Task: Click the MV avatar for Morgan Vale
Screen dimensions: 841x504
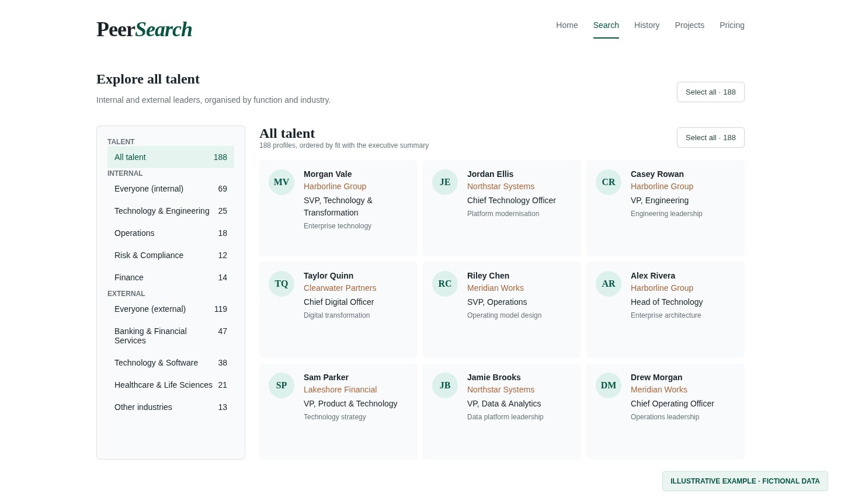Action: 282,182
